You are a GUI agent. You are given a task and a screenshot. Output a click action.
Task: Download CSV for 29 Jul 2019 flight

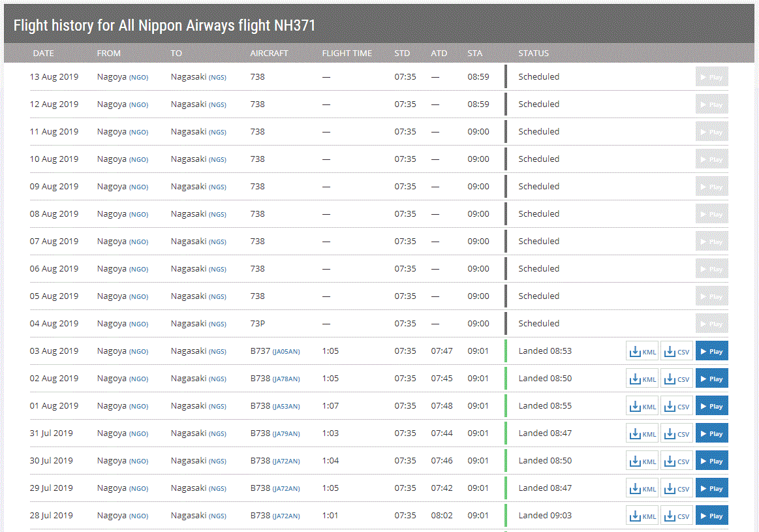(677, 488)
